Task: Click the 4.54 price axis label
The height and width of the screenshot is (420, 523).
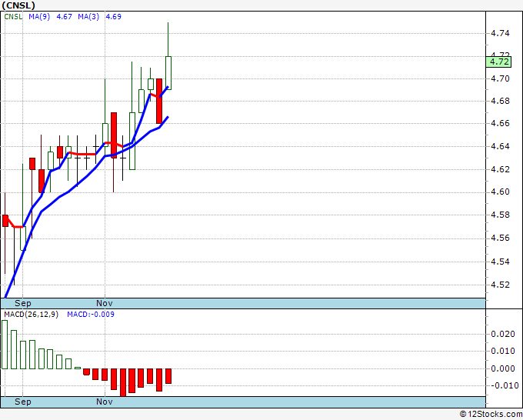Action: coord(501,262)
